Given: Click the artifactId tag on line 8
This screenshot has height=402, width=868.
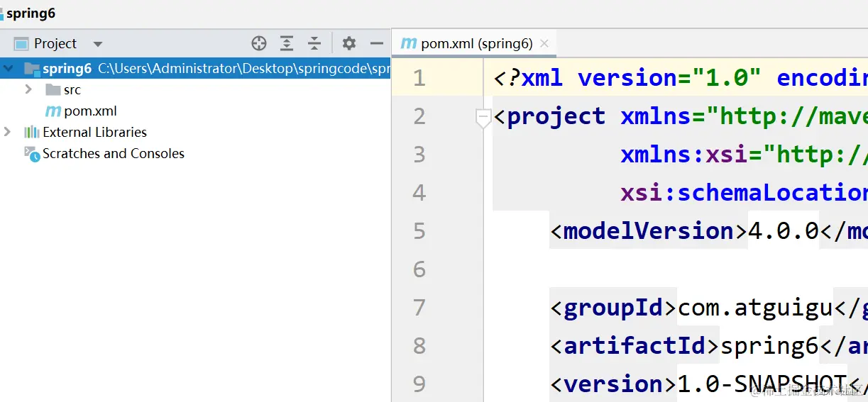Looking at the screenshot, I should coord(635,345).
